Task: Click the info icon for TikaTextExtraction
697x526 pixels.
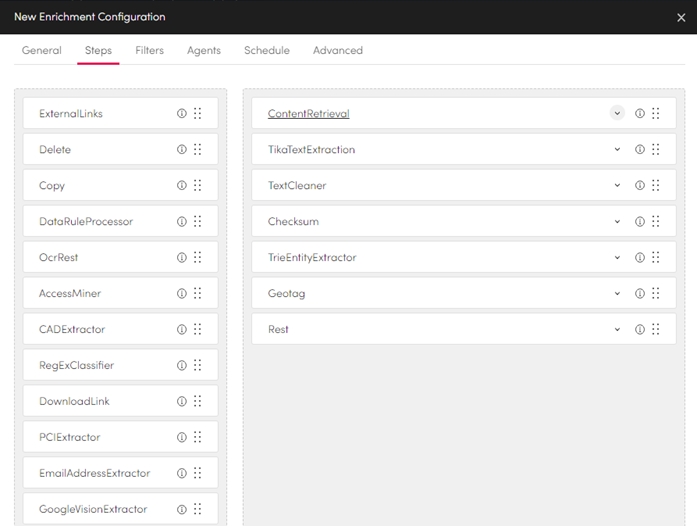Action: 640,150
